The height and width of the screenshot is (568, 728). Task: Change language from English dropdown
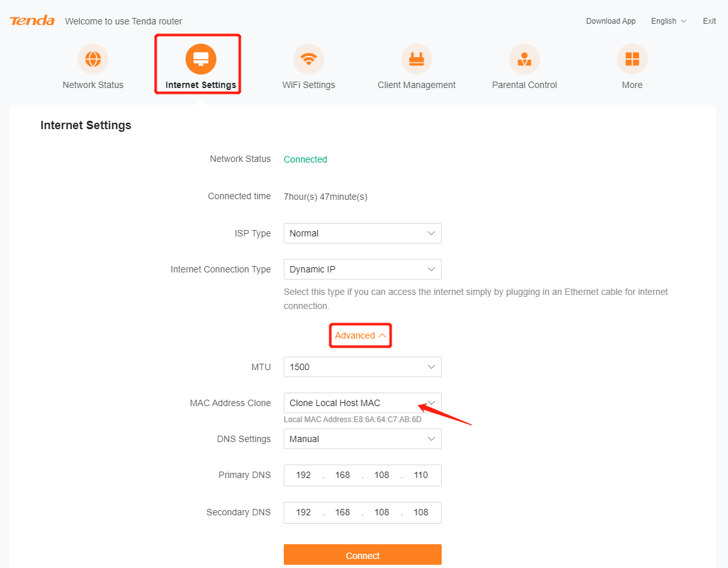click(x=668, y=21)
